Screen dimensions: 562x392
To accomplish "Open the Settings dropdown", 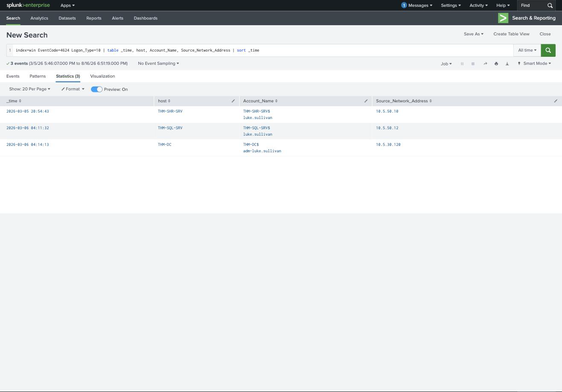I will click(x=451, y=6).
